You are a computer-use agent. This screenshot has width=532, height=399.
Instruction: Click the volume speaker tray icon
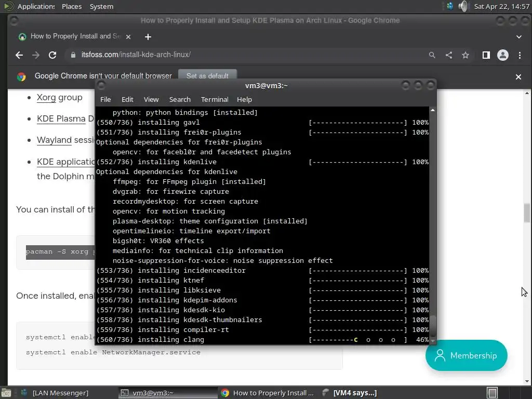coord(463,6)
